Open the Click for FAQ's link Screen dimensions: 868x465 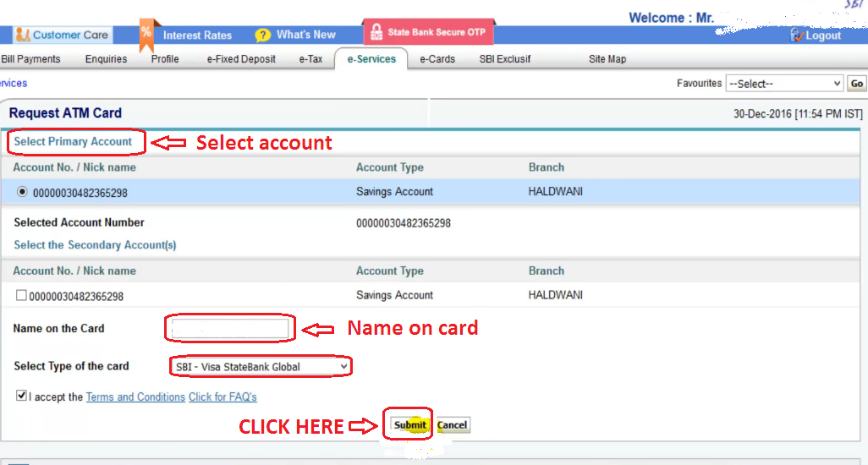[222, 397]
